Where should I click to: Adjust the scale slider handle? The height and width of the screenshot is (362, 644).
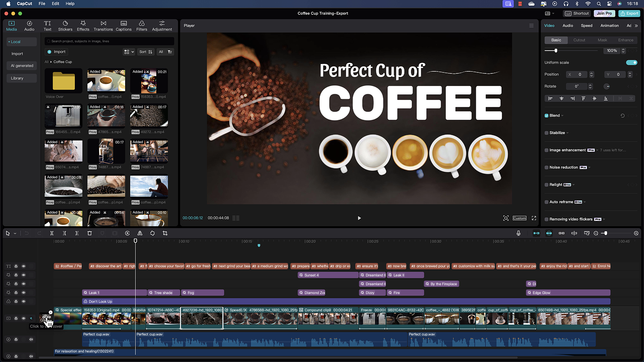[x=556, y=51]
